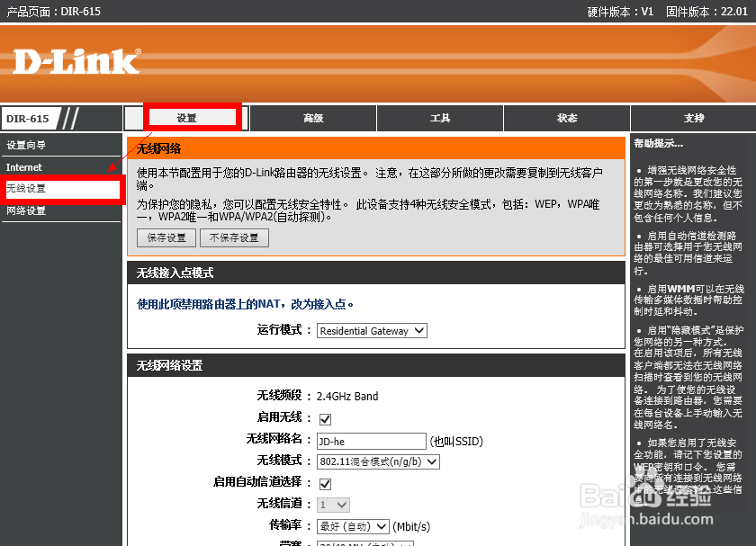Click the 2.4GHz Band value
756x546 pixels.
[347, 396]
